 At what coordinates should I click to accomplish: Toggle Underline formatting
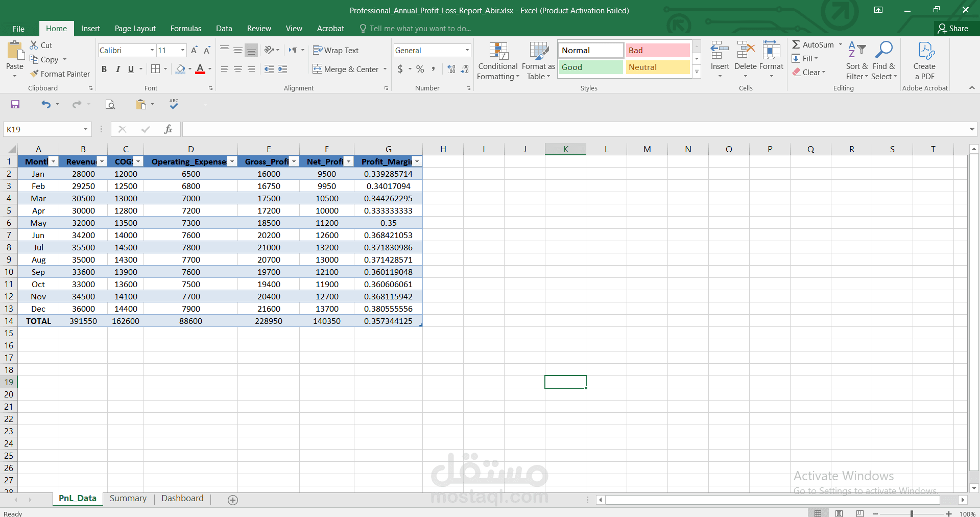(x=131, y=69)
